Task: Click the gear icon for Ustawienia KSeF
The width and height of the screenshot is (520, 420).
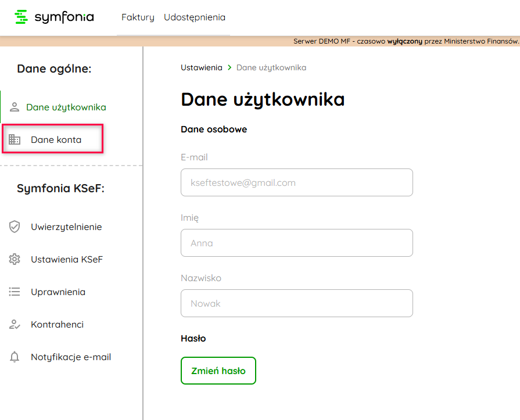Action: (x=15, y=260)
